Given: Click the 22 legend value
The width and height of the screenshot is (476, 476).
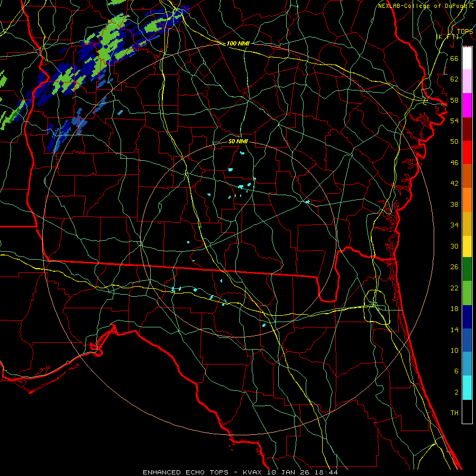Looking at the screenshot, I should click(454, 288).
